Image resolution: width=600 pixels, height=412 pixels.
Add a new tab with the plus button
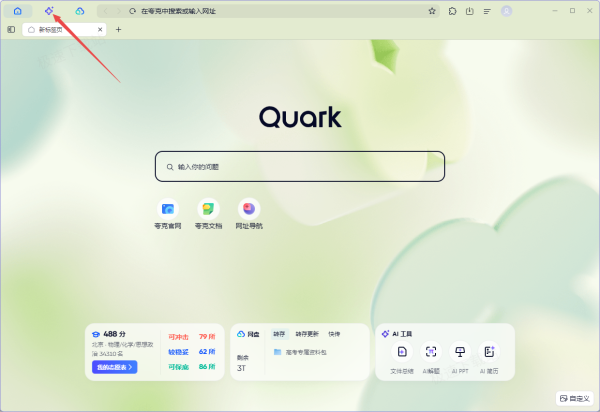119,29
